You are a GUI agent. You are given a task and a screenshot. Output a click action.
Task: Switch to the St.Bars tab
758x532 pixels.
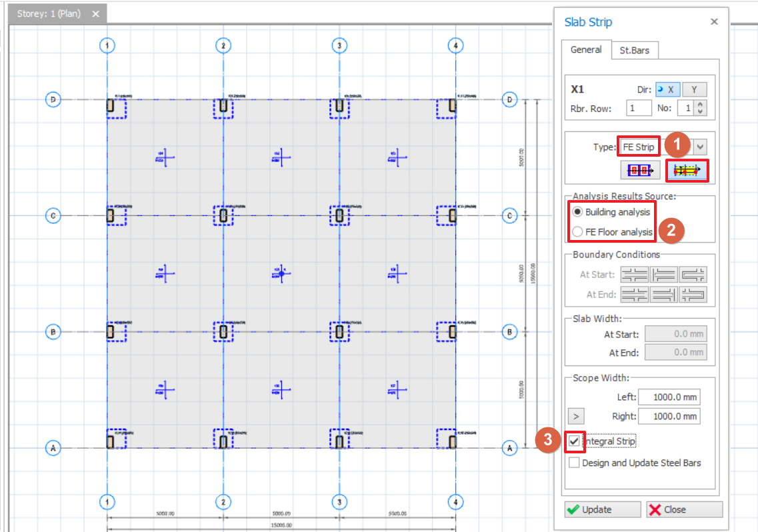634,51
